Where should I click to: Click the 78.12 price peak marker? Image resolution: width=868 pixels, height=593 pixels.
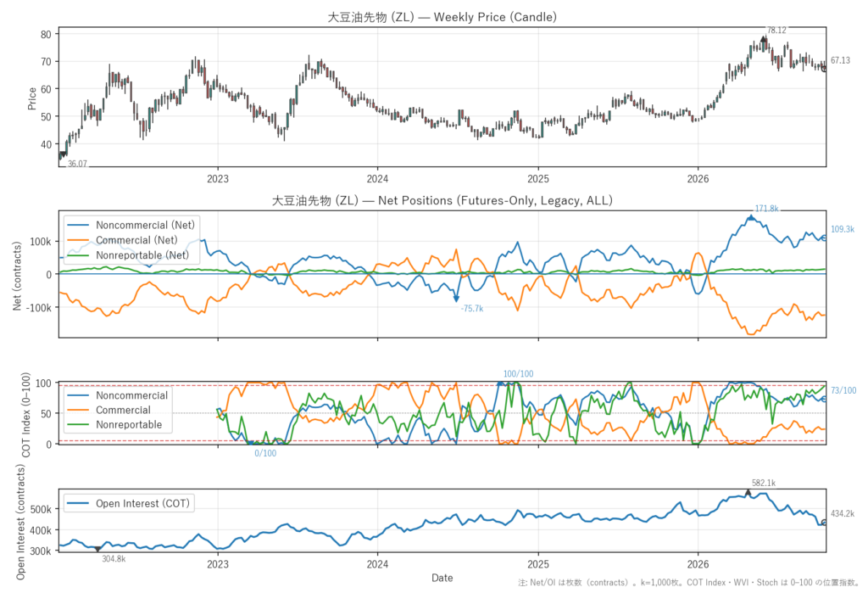pyautogui.click(x=764, y=39)
